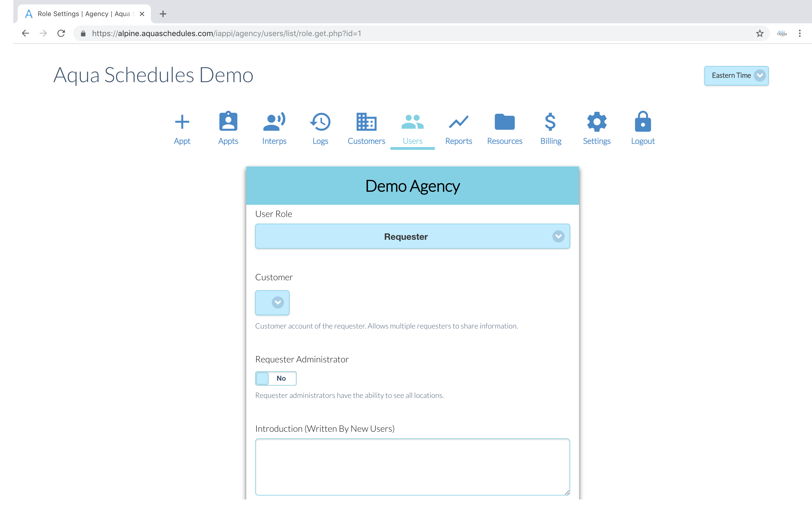The image size is (812, 515).
Task: Open the Reports trend-line icon
Action: point(459,122)
